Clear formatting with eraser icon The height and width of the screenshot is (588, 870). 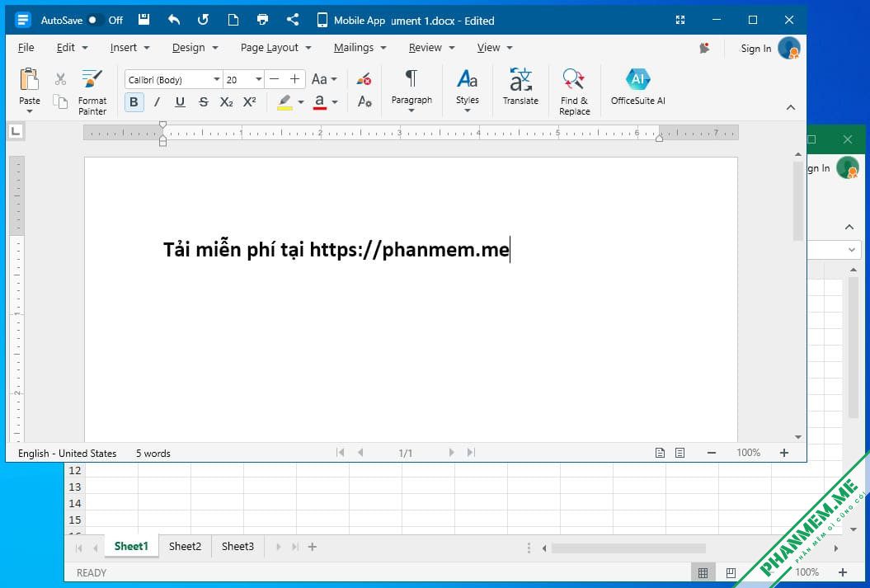tap(364, 79)
